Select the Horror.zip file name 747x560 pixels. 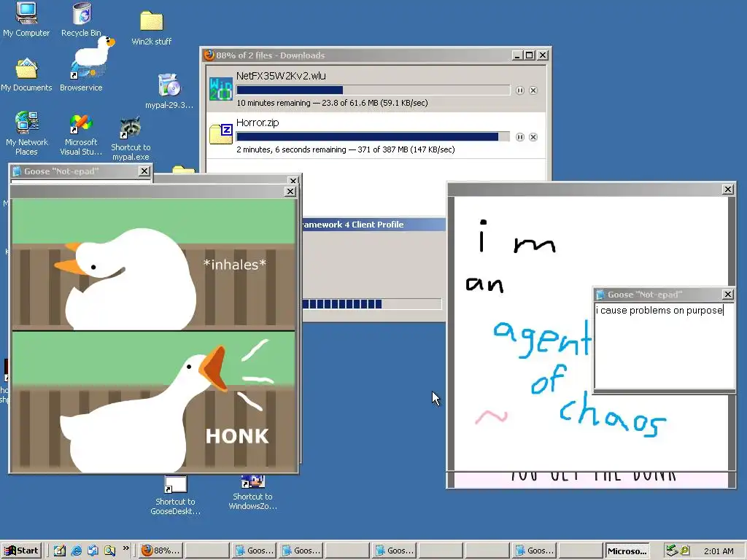point(258,122)
